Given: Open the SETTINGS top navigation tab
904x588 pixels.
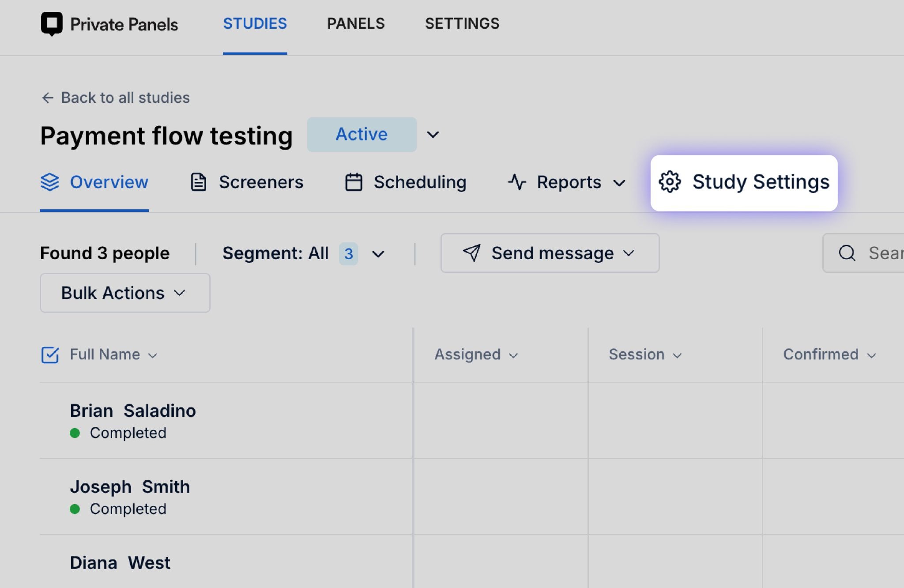Looking at the screenshot, I should [462, 23].
